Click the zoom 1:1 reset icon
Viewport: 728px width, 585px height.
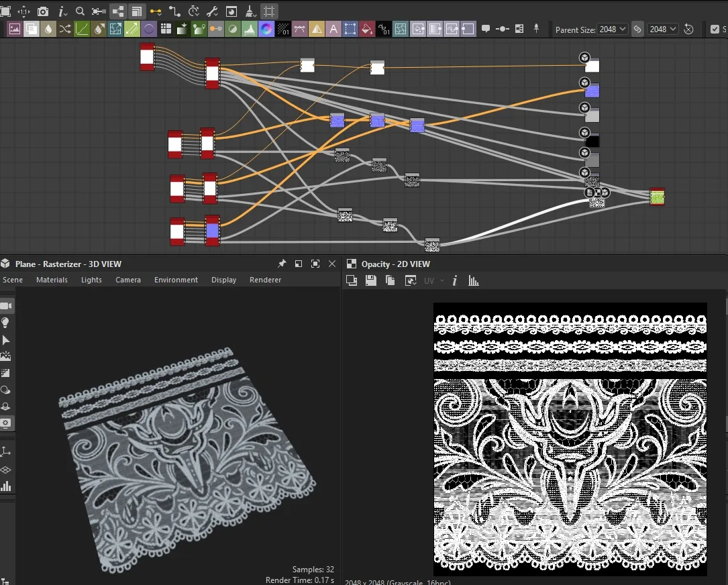click(23, 11)
